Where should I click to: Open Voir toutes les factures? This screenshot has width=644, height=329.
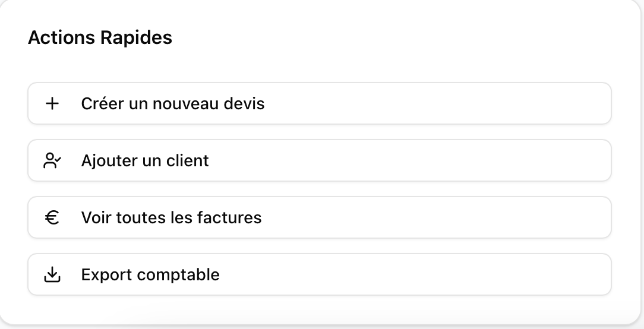[319, 218]
